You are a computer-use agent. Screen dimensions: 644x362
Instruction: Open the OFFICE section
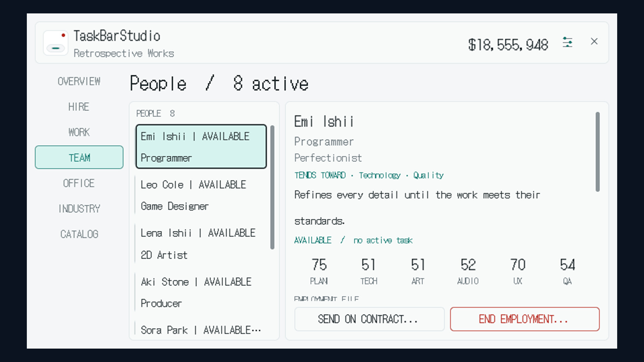pos(79,183)
